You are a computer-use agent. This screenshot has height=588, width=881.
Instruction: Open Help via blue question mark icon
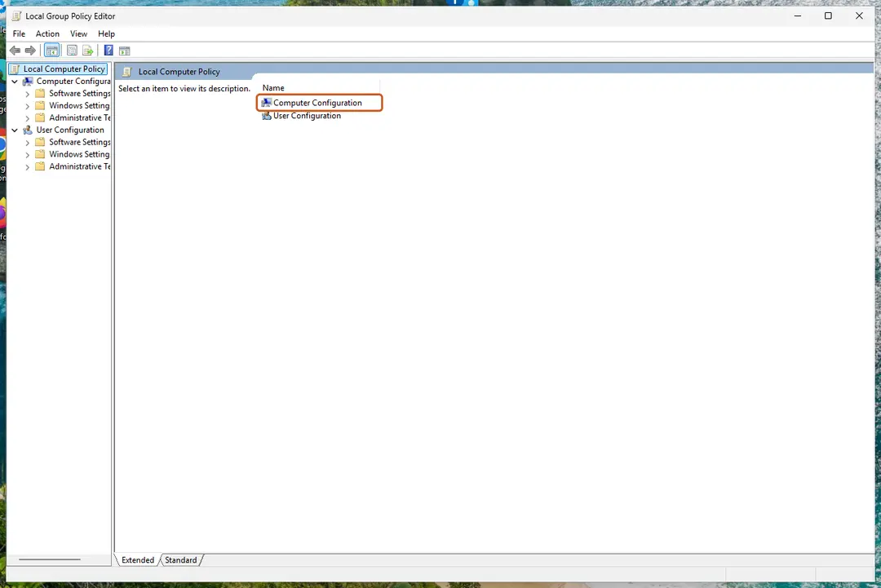tap(108, 51)
